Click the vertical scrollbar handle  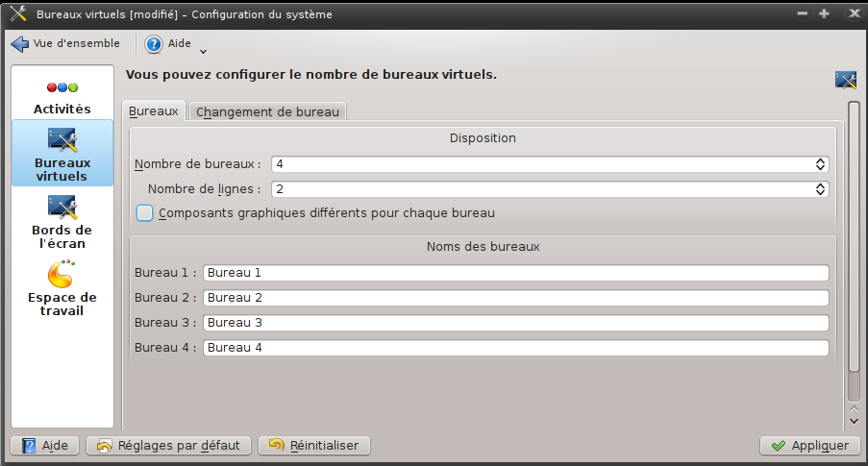(854, 252)
